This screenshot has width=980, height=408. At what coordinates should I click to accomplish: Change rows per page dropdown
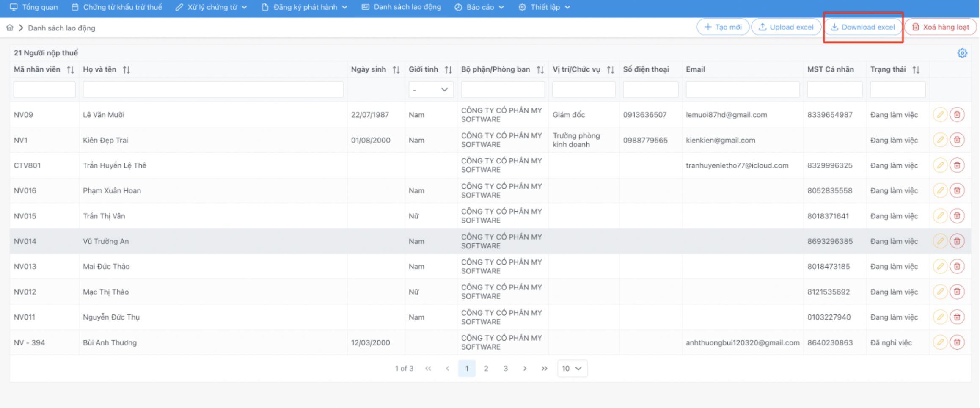572,369
